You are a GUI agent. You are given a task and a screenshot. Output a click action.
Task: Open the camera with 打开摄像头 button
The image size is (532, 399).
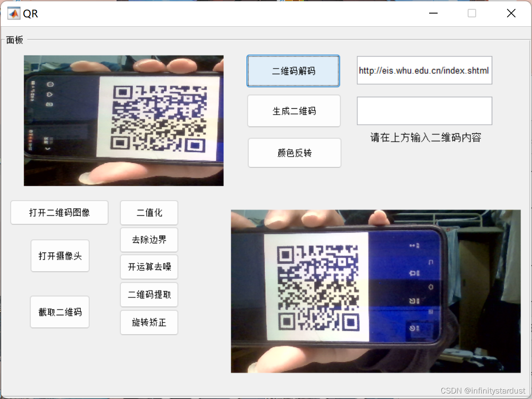[60, 256]
